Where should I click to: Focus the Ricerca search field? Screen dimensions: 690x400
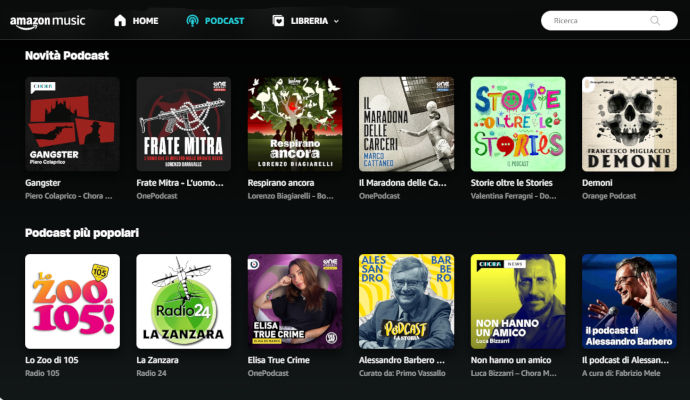(609, 21)
